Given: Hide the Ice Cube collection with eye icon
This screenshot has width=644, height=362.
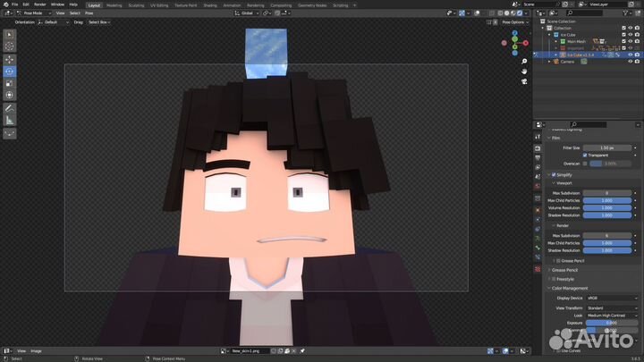Looking at the screenshot, I should tap(631, 35).
